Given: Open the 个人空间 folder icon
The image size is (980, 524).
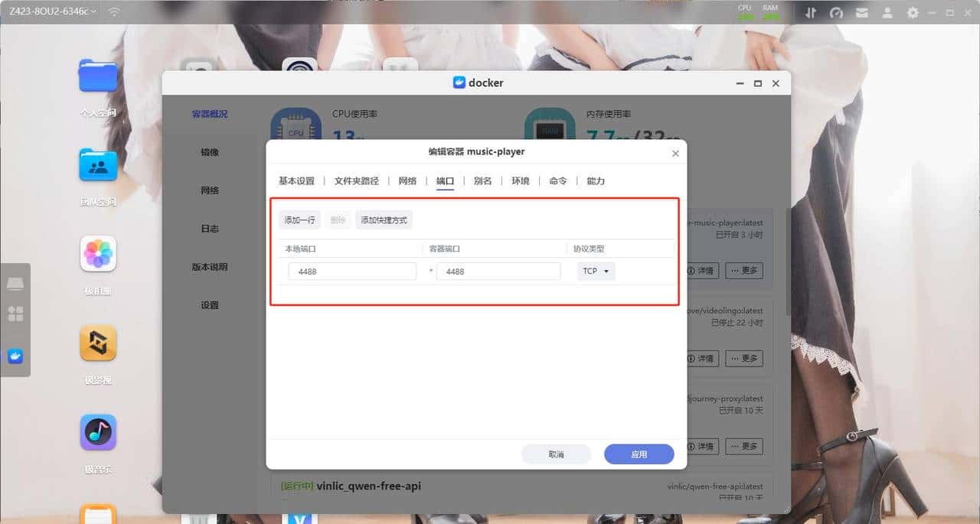Looking at the screenshot, I should [97, 76].
